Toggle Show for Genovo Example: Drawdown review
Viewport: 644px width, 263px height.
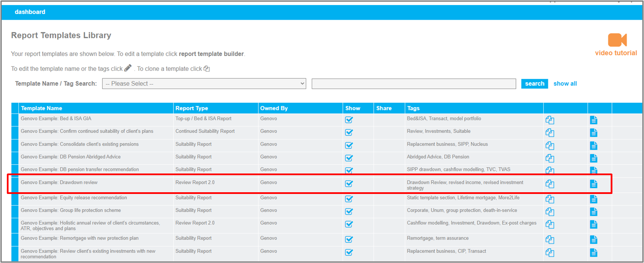coord(349,184)
